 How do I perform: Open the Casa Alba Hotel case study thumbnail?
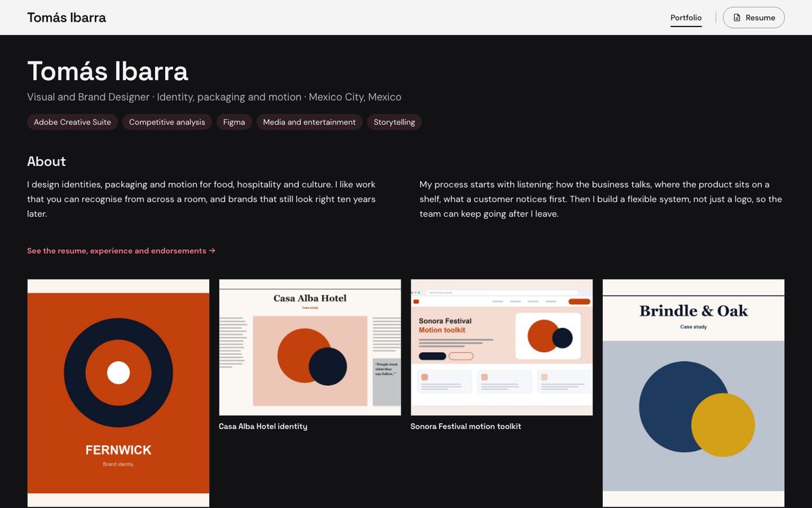[x=310, y=347]
